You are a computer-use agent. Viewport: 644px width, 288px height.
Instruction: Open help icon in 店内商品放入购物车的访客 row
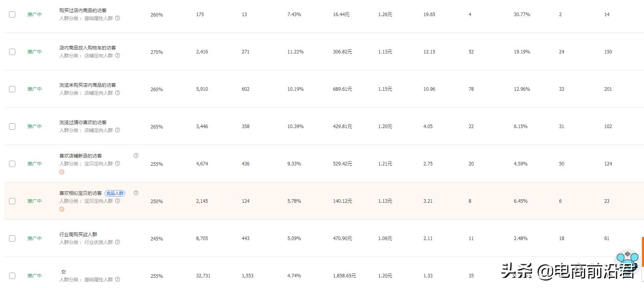[x=118, y=55]
